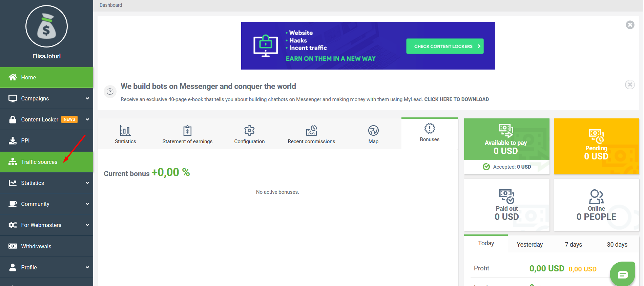This screenshot has width=644, height=286.
Task: Open Recent commissions icon
Action: [x=311, y=131]
